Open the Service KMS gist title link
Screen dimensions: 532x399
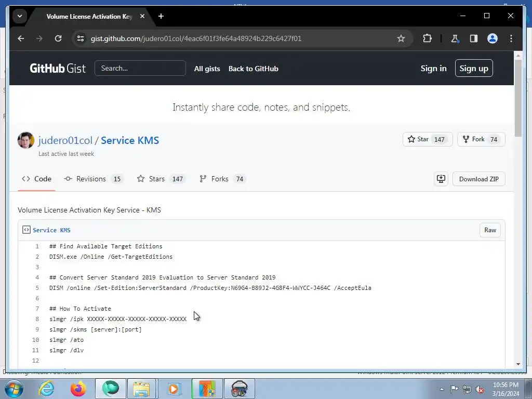pyautogui.click(x=130, y=140)
